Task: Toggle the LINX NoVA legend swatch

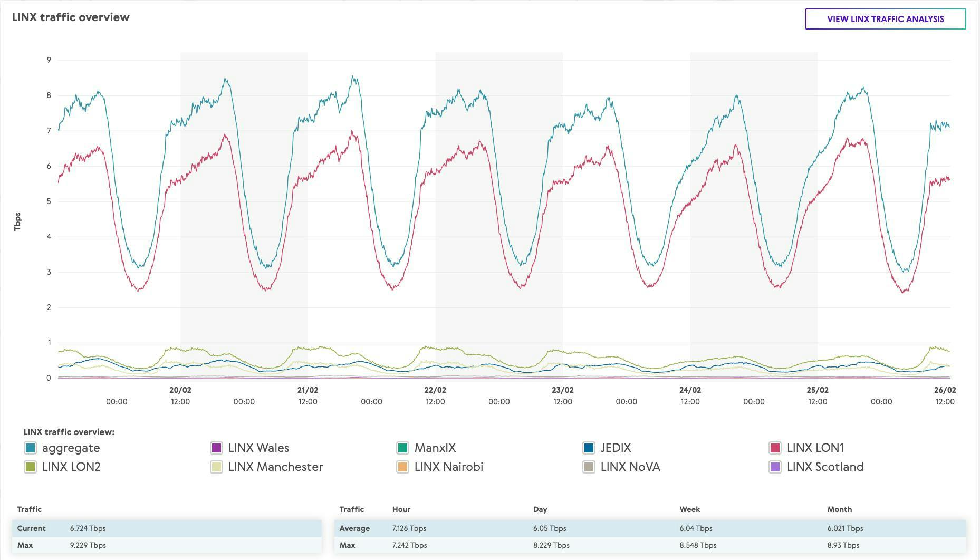Action: tap(589, 467)
